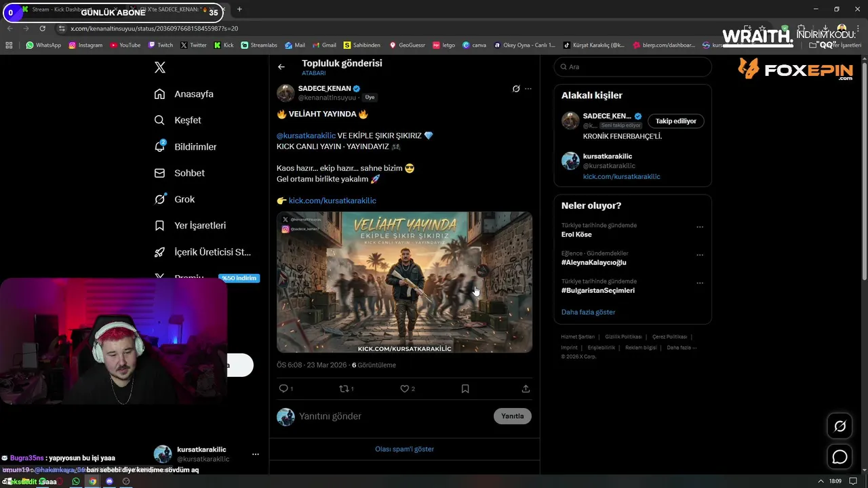Open Sohbet messages

pos(179,173)
